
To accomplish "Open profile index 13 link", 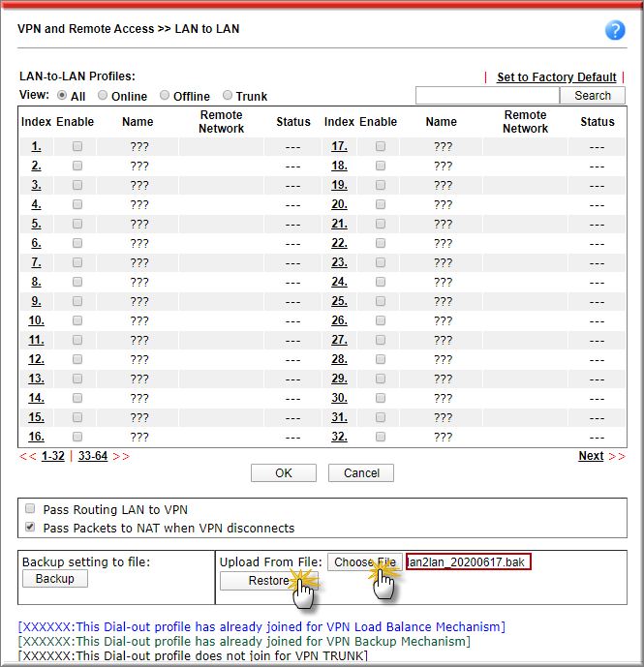I will (36, 379).
